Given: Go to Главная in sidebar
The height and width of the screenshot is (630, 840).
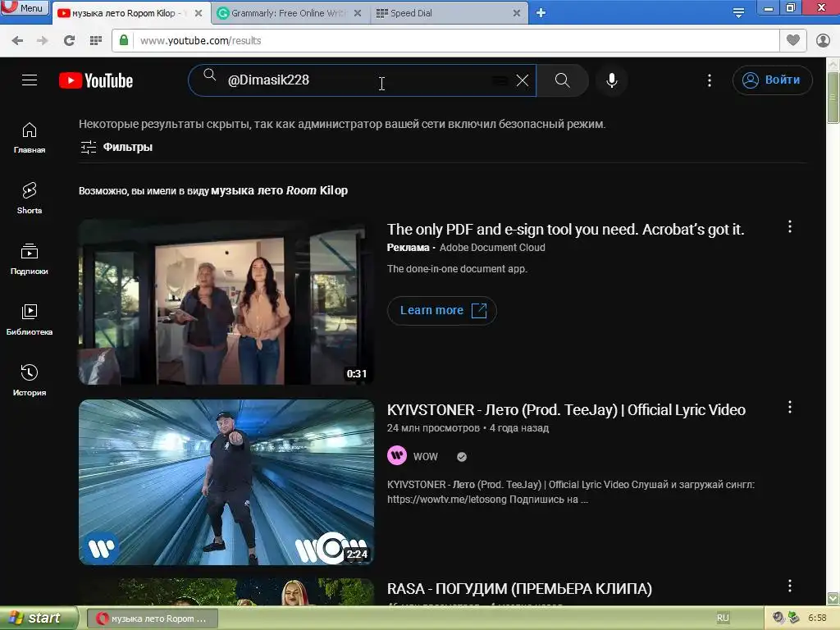Looking at the screenshot, I should (x=30, y=138).
